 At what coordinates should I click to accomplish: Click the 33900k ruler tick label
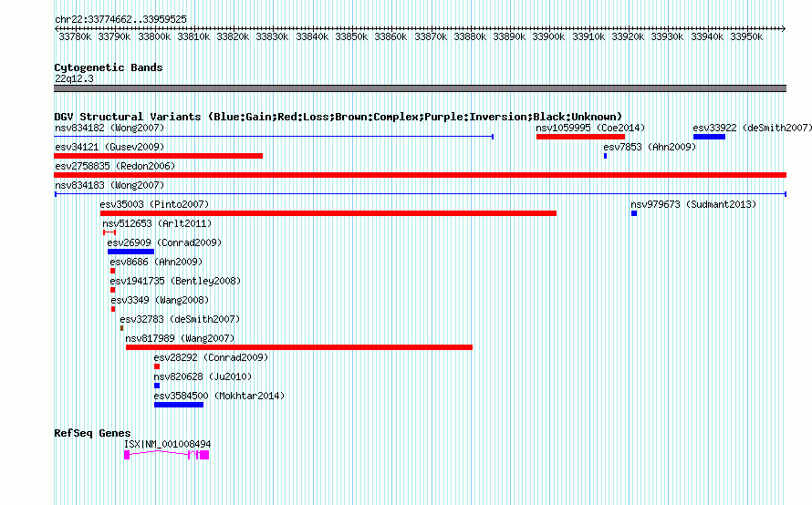[548, 36]
